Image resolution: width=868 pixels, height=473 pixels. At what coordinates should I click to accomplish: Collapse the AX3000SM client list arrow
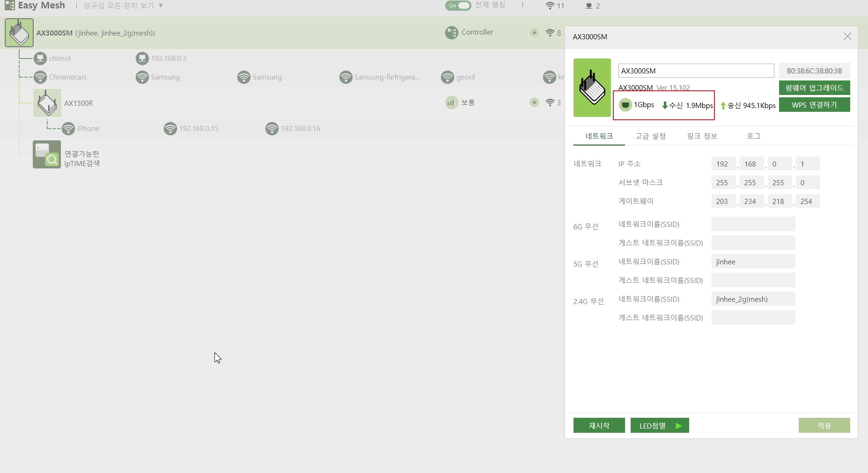[x=534, y=32]
